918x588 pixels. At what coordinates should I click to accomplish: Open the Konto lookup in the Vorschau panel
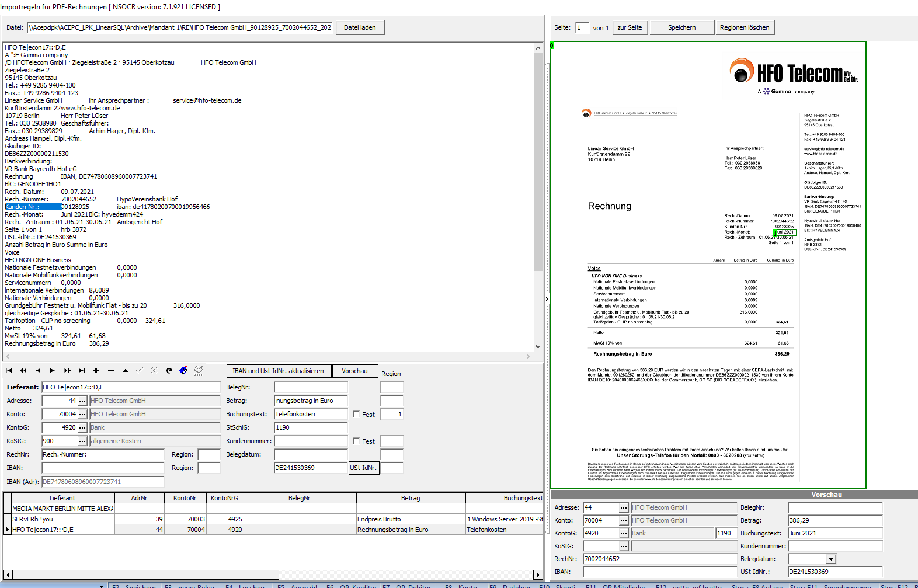pyautogui.click(x=624, y=520)
